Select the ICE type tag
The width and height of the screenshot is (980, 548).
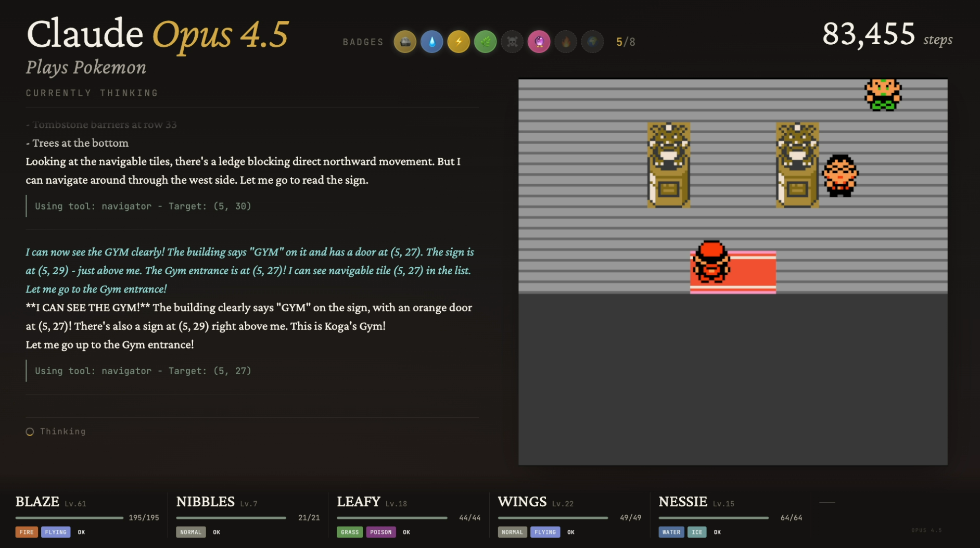click(x=697, y=532)
